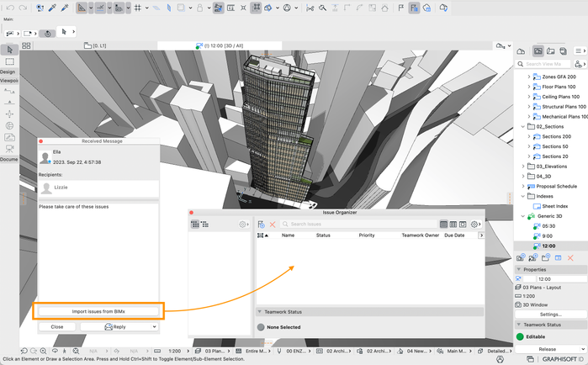588x365 pixels.
Task: Click Import issues from BIMx button
Action: pos(98,311)
